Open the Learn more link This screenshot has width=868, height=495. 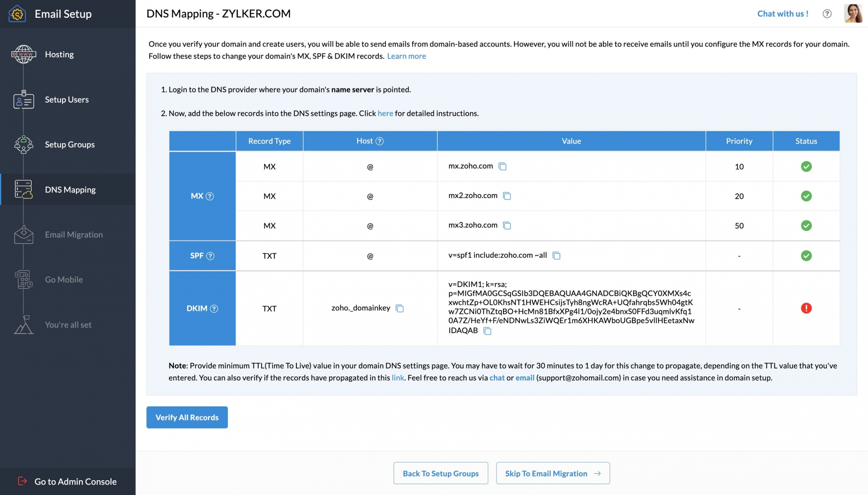(406, 56)
